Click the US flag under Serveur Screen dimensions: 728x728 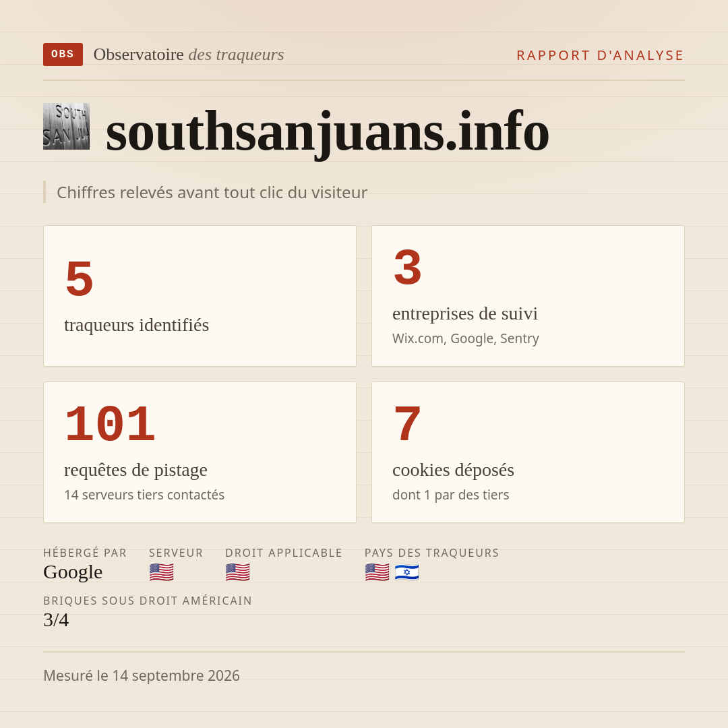tap(162, 572)
